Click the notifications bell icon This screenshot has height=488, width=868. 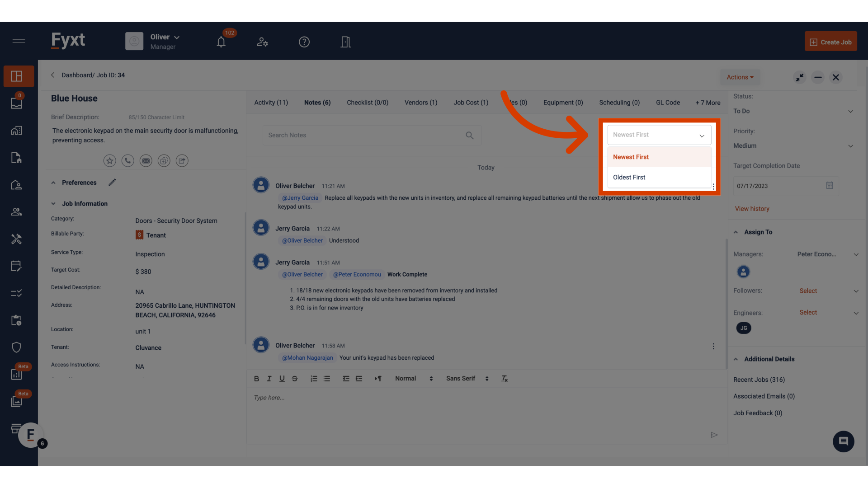click(221, 42)
